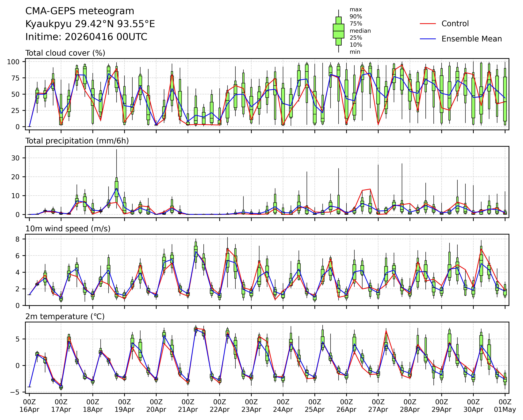The image size is (523, 420).
Task: Click the Kyaukpyu location coordinates text
Action: [x=90, y=24]
